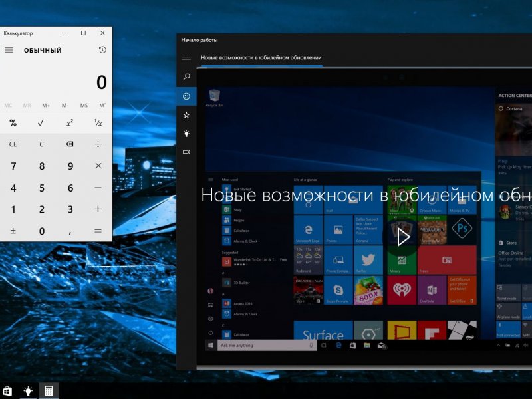The width and height of the screenshot is (532, 399).
Task: Click the reciprocal 1/x key
Action: tap(98, 122)
